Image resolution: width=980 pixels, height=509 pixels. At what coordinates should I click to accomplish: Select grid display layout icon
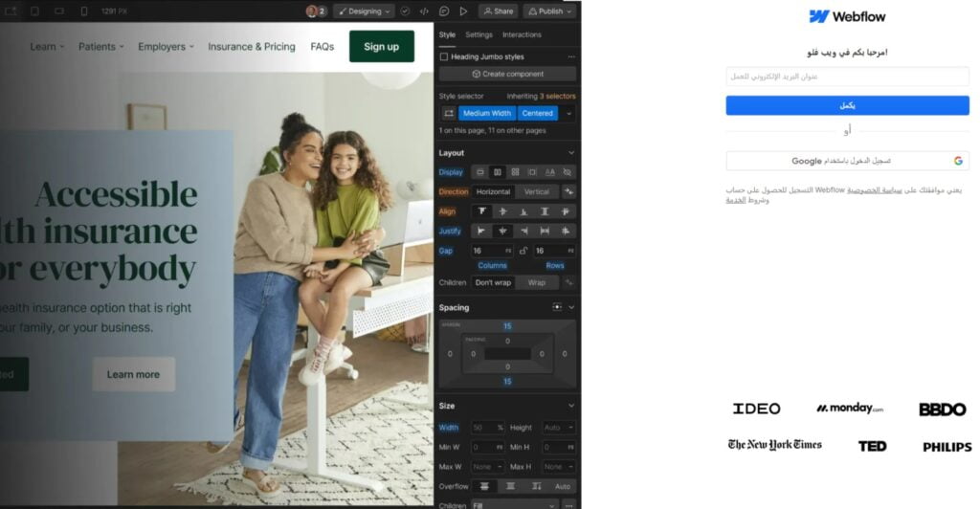tap(515, 172)
